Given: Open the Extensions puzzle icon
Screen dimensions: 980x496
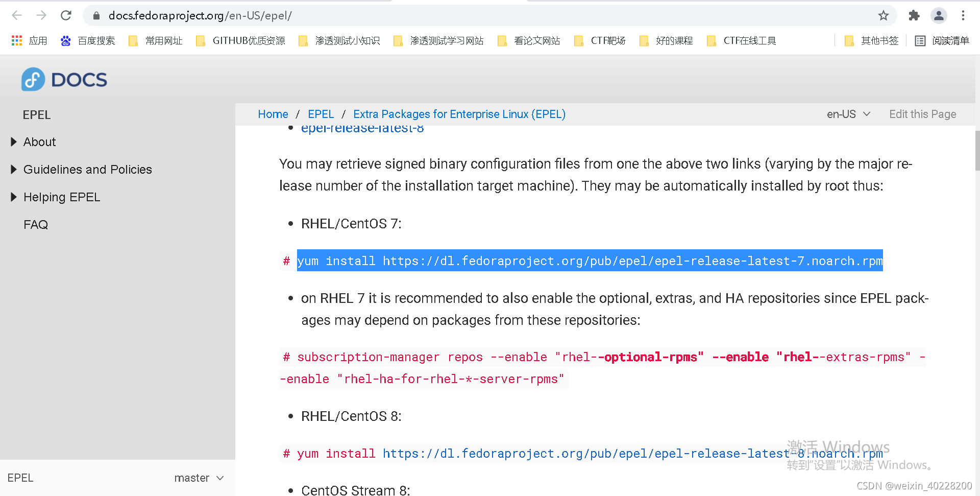Looking at the screenshot, I should 914,15.
